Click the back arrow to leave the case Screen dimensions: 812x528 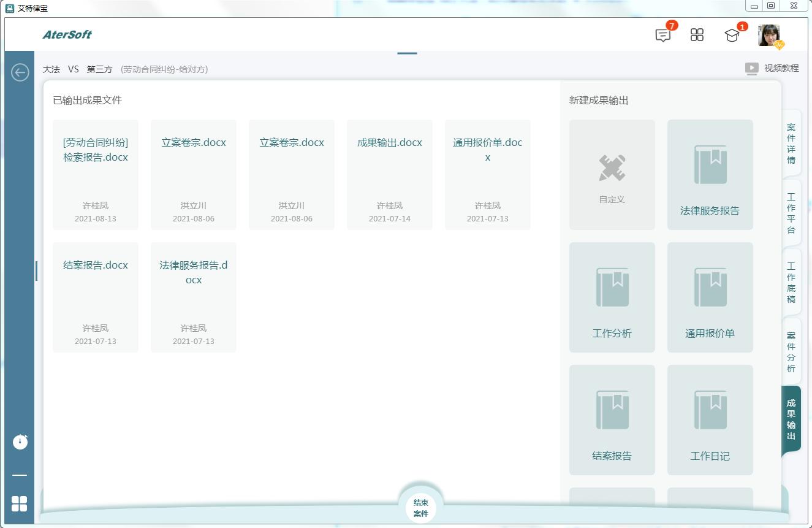(20, 72)
